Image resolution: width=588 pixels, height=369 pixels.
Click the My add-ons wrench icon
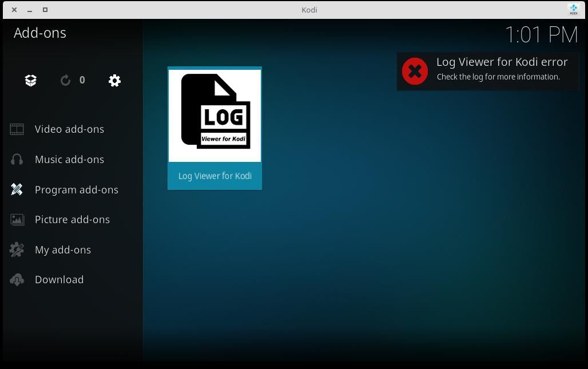tap(17, 249)
